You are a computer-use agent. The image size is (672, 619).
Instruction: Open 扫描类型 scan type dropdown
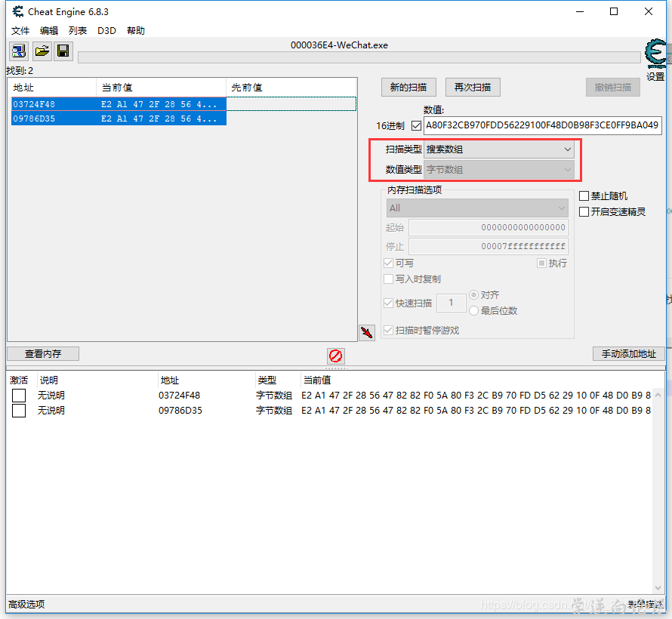click(x=499, y=149)
